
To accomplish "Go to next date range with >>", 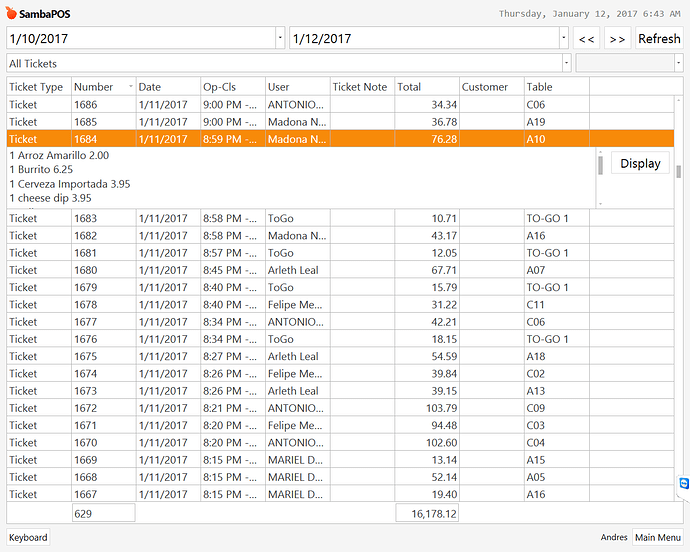I will click(x=617, y=38).
